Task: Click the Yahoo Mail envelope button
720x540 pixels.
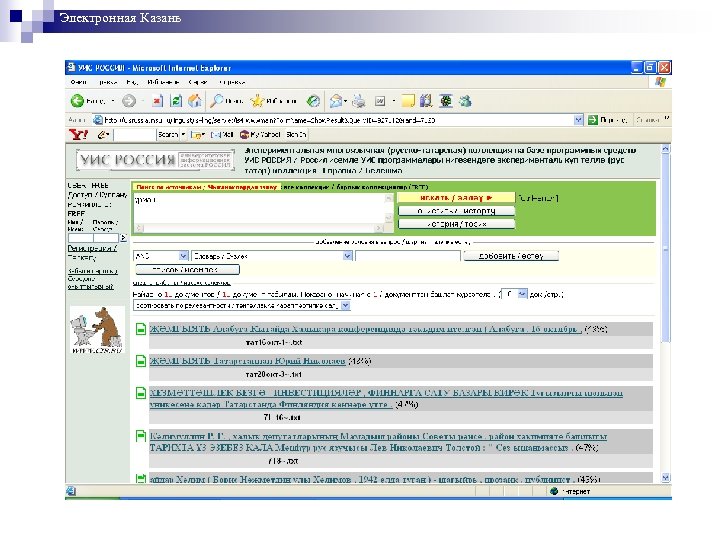Action: [222, 135]
